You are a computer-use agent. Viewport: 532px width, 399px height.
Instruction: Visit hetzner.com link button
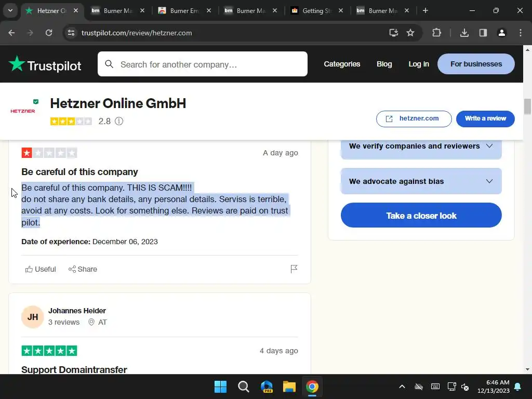tap(414, 119)
